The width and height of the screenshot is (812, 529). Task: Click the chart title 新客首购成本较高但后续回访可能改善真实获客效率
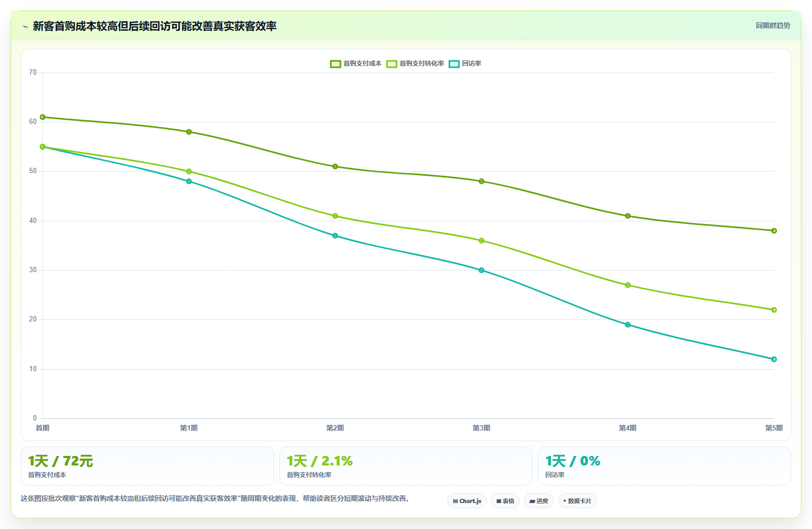155,26
